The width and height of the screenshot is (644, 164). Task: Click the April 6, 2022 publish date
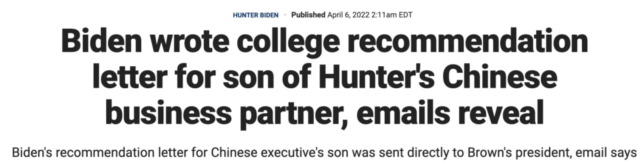coord(348,15)
